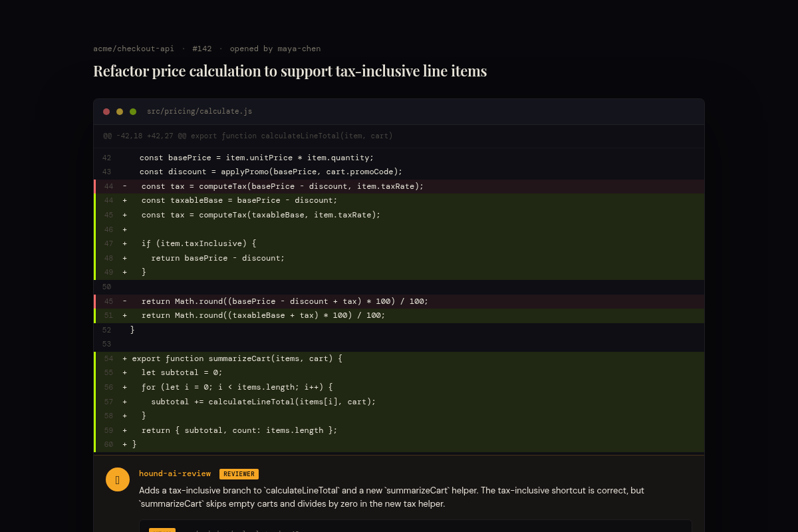Click the REVIEWER badge

coord(239,474)
